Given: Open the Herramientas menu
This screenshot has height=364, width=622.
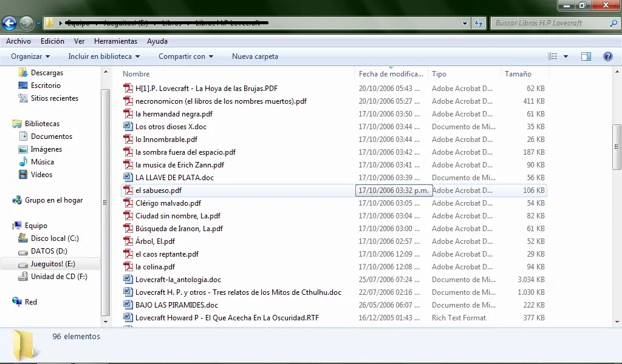Looking at the screenshot, I should 116,41.
